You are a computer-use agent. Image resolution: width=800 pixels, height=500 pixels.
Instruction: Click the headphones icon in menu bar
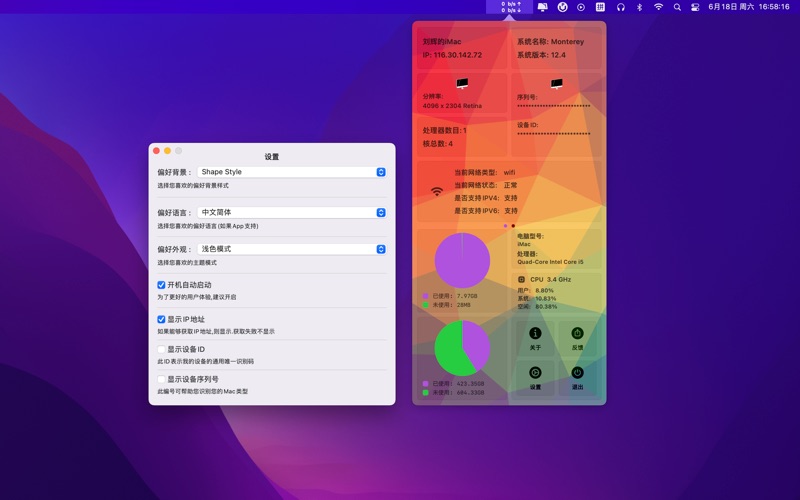620,7
